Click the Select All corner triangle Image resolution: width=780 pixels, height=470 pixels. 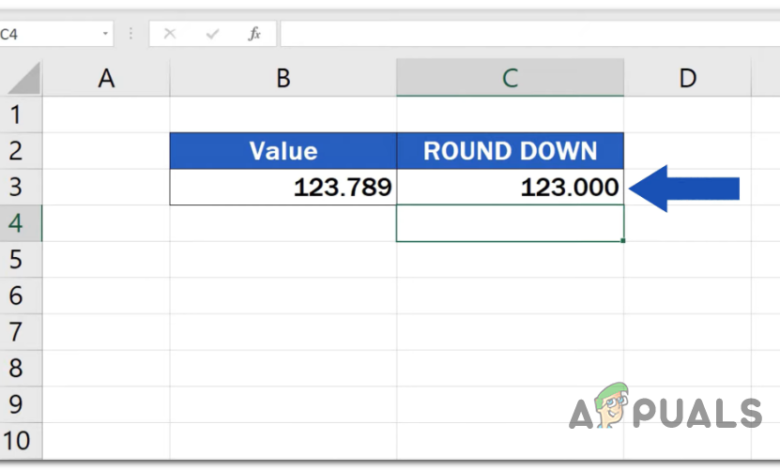(22, 79)
